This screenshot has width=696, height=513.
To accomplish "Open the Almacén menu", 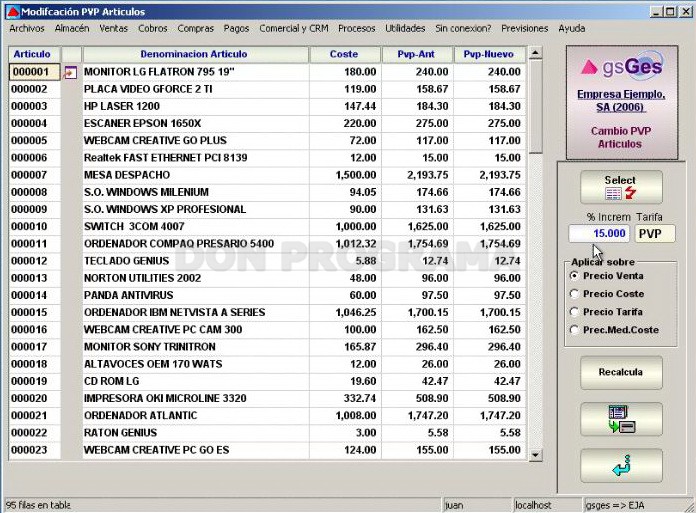I will (72, 28).
